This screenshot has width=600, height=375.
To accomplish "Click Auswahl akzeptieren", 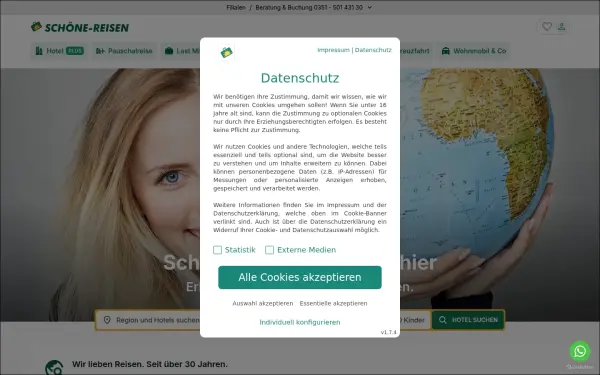I will (263, 303).
